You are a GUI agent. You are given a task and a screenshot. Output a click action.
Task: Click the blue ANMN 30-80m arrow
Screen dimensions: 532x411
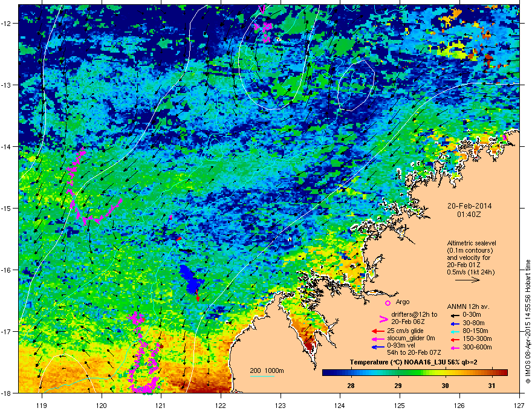click(x=455, y=323)
